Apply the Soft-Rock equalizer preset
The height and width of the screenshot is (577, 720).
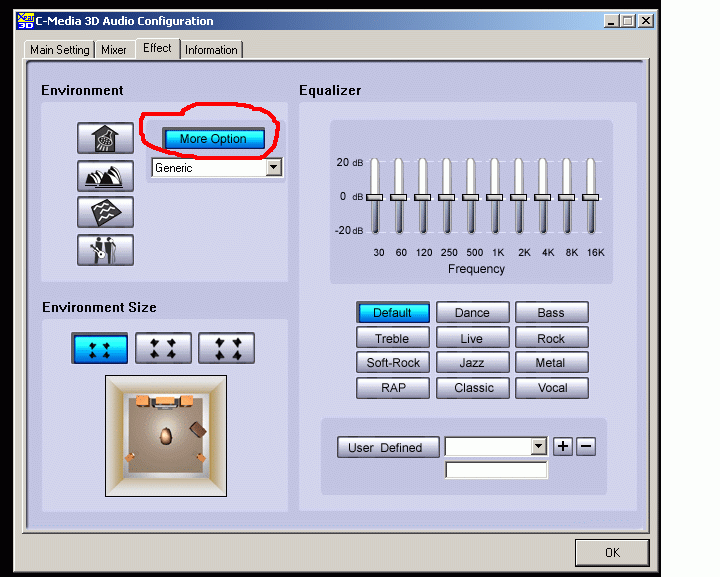[x=393, y=363]
